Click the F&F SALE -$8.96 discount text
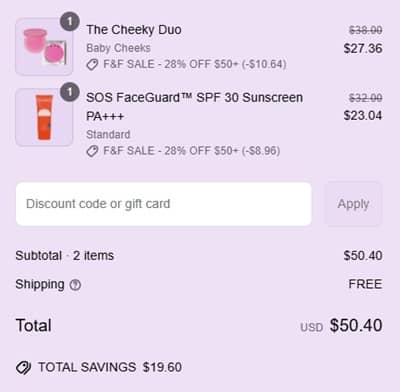Screen dimensions: 400x392 point(192,151)
